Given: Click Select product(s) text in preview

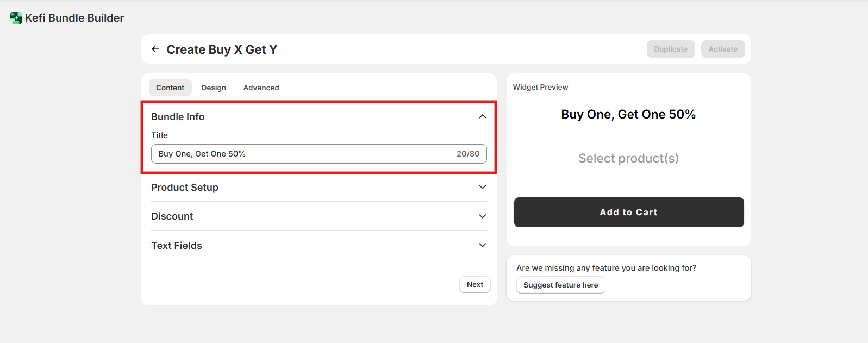Looking at the screenshot, I should click(x=628, y=158).
